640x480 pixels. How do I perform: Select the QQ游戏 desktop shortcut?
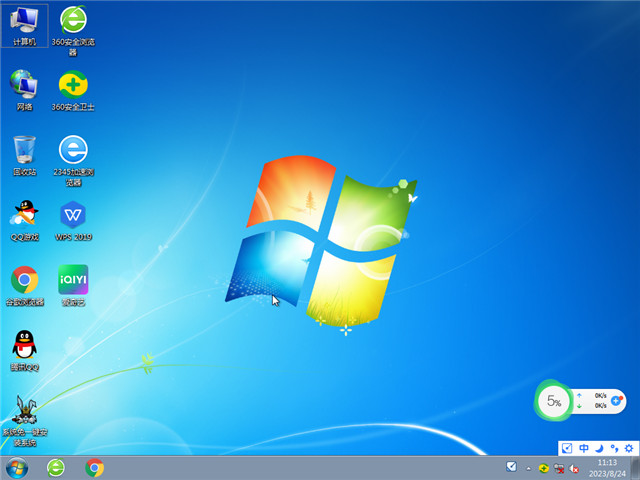click(24, 220)
